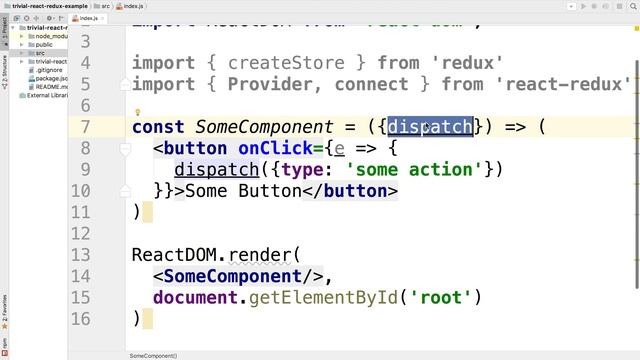
Task: Click the coverage icon in top toolbar
Action: click(x=606, y=6)
